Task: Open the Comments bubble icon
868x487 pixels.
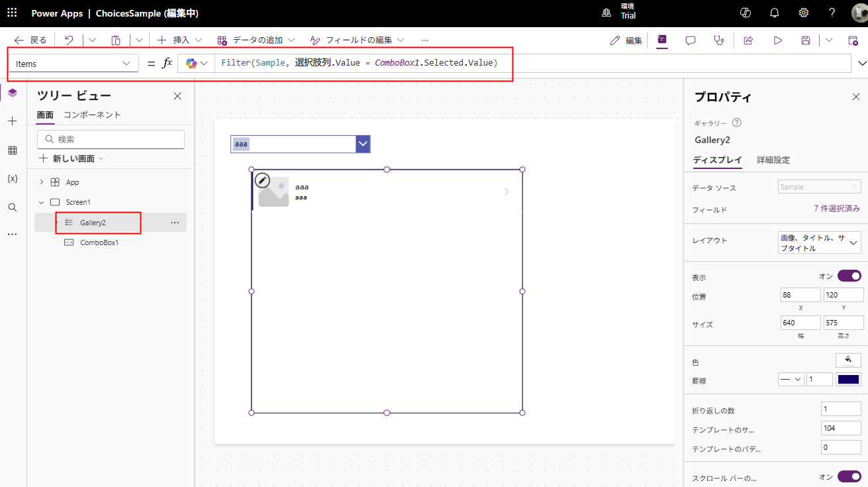Action: click(690, 40)
